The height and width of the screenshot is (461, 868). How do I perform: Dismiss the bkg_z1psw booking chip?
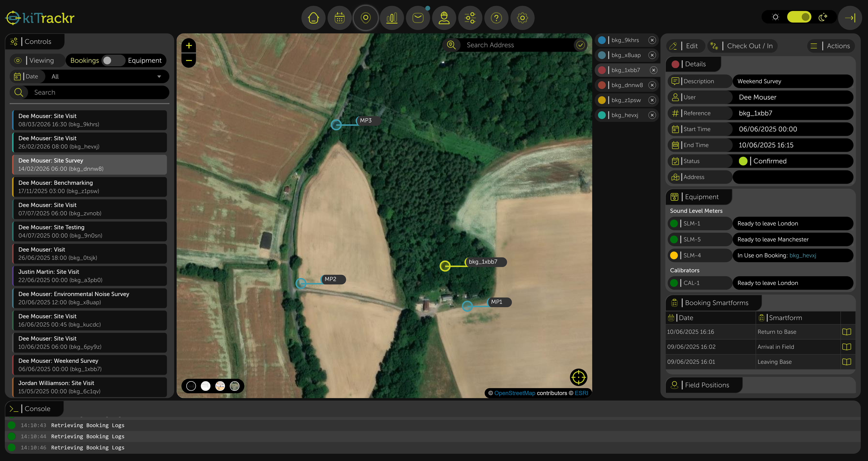coord(652,100)
